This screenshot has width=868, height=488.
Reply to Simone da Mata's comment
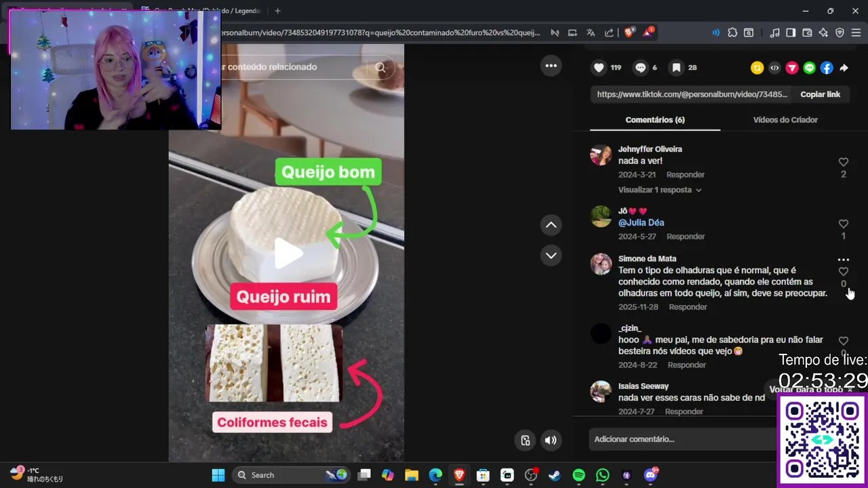pos(688,307)
